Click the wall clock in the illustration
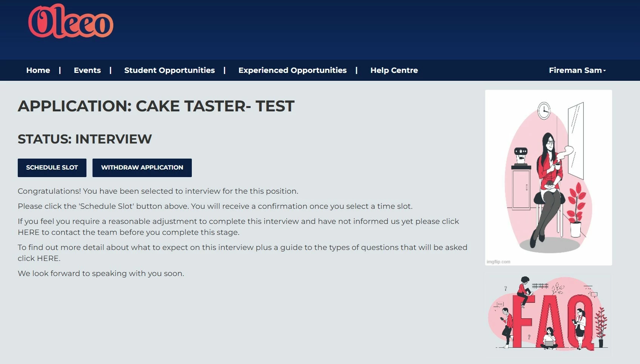 pos(544,111)
